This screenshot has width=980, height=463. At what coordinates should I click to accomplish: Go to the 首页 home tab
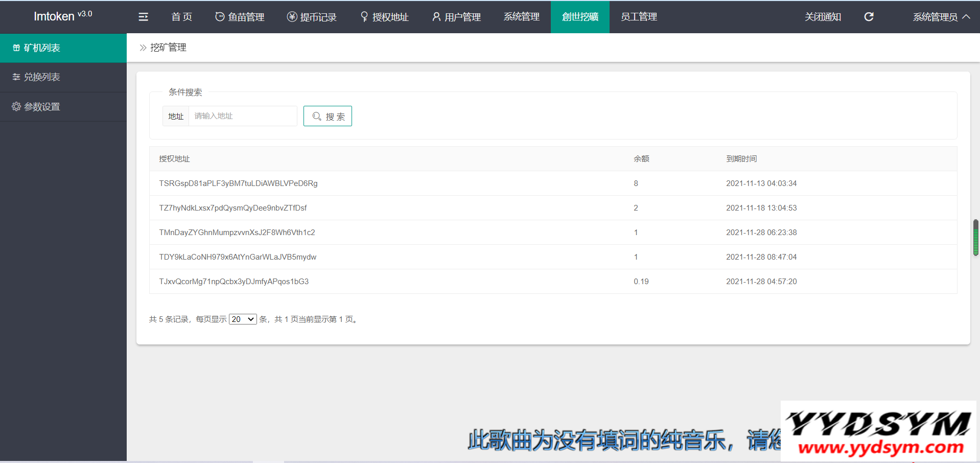(181, 17)
